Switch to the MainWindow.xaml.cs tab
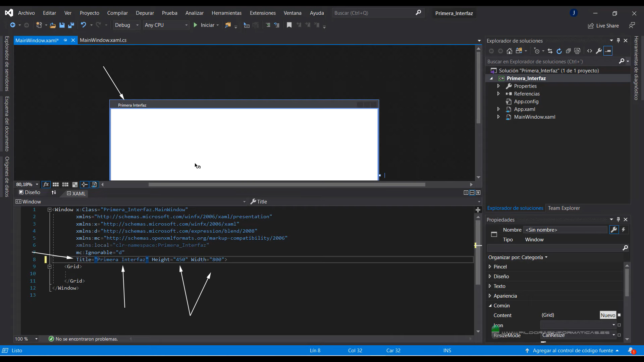 coord(103,40)
